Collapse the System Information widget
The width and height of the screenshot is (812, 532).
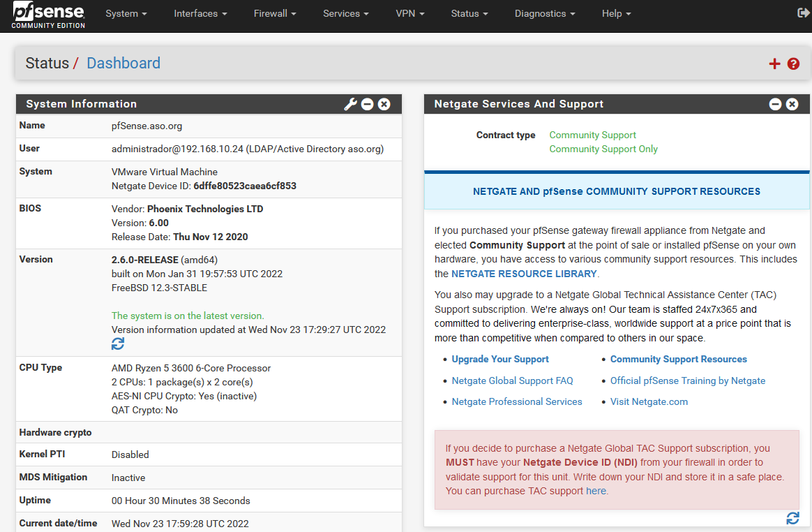pyautogui.click(x=368, y=104)
